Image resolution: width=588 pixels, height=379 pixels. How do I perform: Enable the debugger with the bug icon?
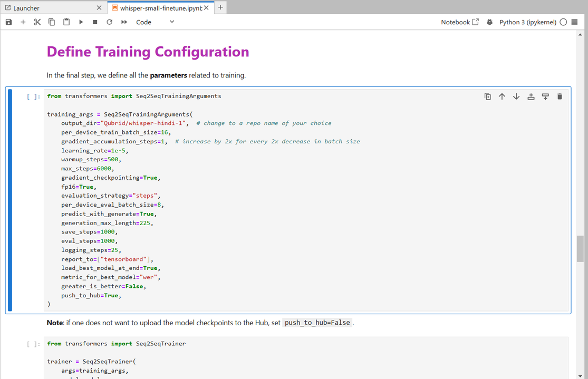coord(489,22)
